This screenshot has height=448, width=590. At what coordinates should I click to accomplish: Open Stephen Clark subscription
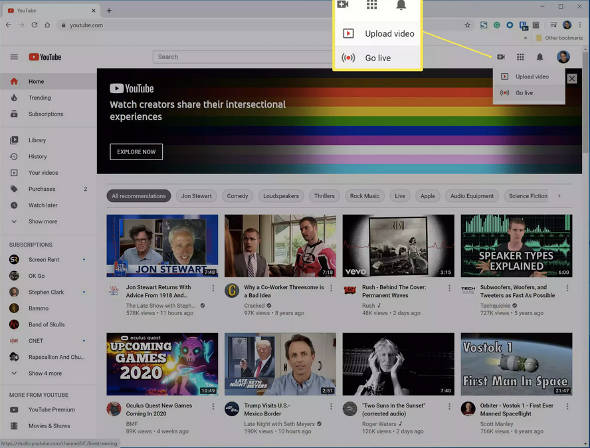pyautogui.click(x=48, y=292)
